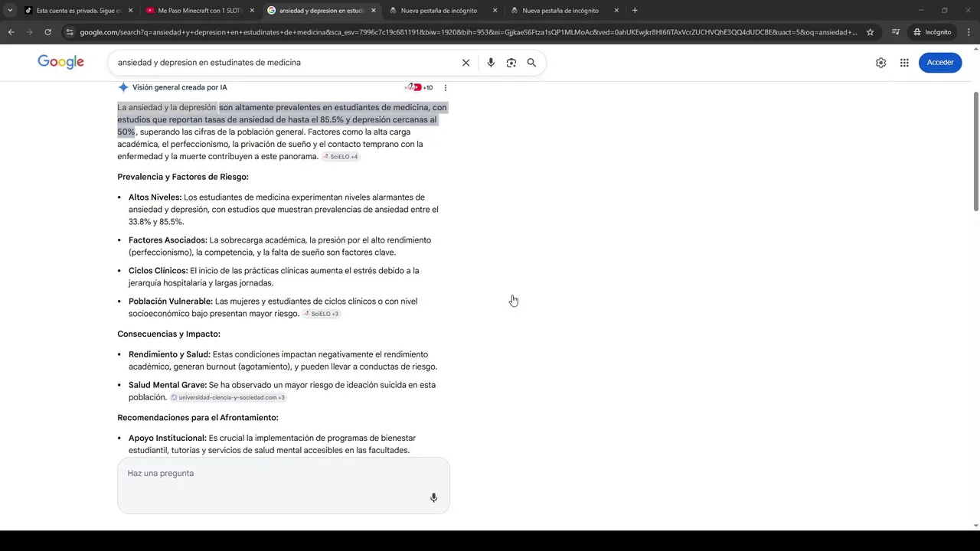Switch to the TikTok 'Esta cuenta es privada' tab

(79, 11)
